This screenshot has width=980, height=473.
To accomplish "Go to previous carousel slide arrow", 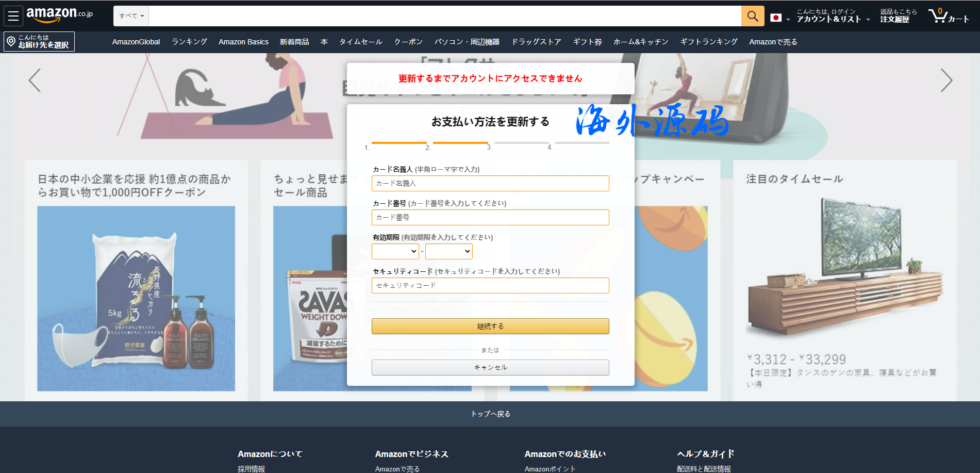I will tap(35, 80).
